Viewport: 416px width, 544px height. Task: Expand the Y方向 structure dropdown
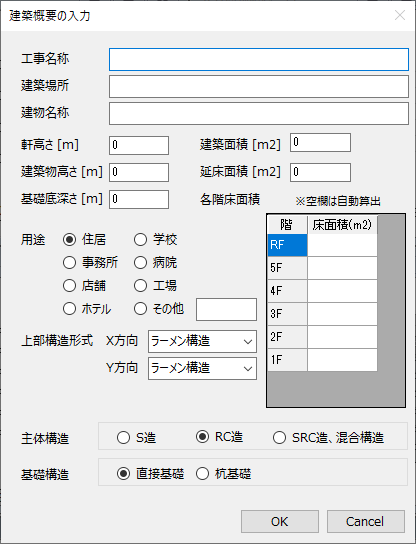tap(202, 368)
